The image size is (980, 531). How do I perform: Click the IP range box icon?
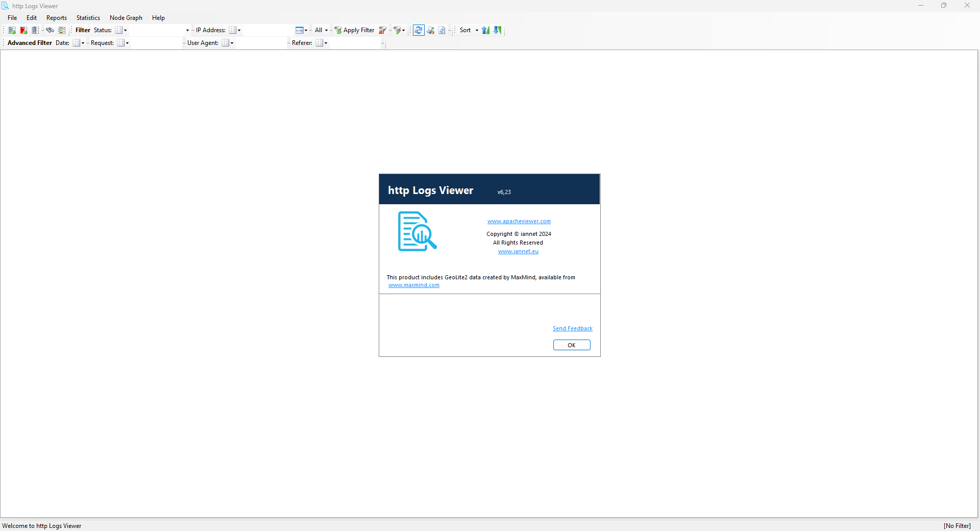[300, 30]
